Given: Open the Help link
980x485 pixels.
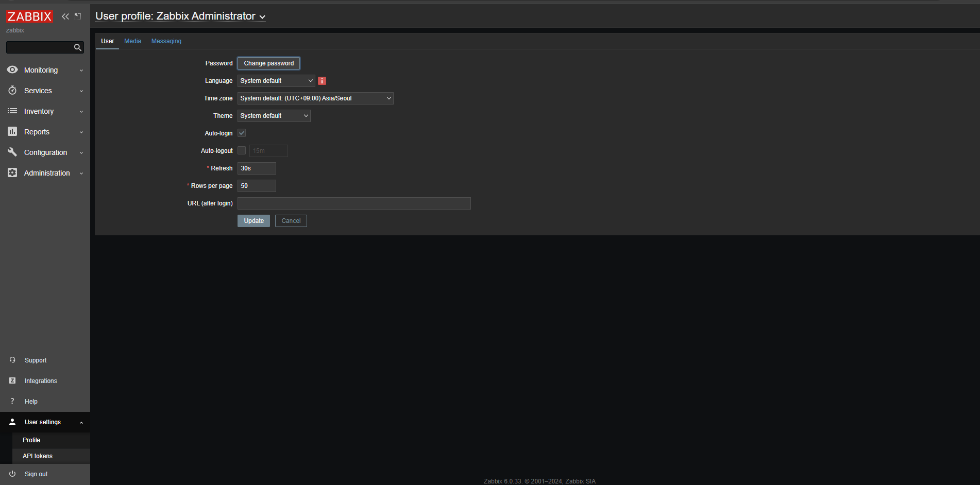Looking at the screenshot, I should [31, 402].
